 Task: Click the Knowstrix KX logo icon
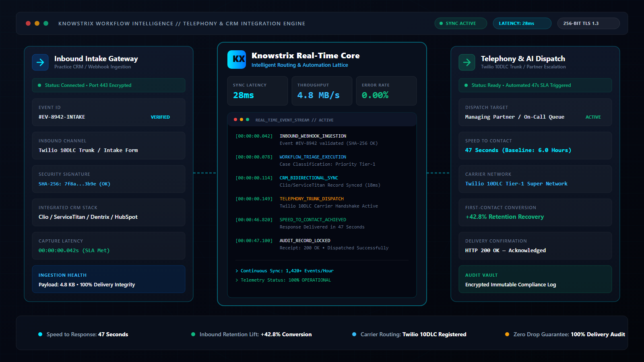coord(237,60)
